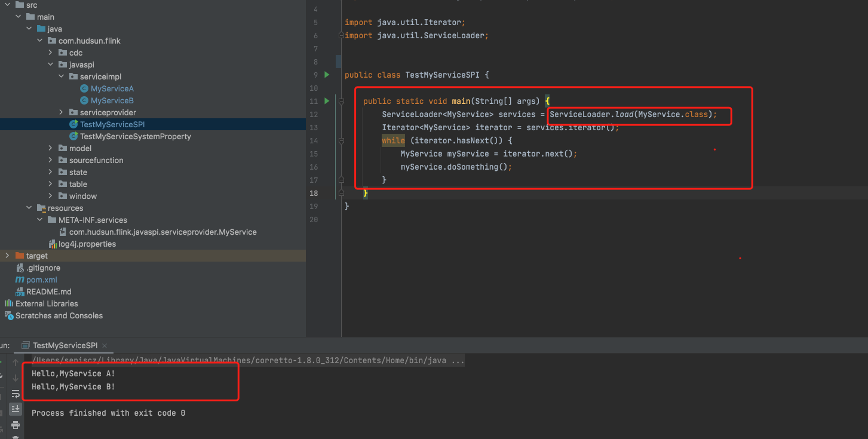Click import java.util.ServiceLoader line

pyautogui.click(x=416, y=35)
